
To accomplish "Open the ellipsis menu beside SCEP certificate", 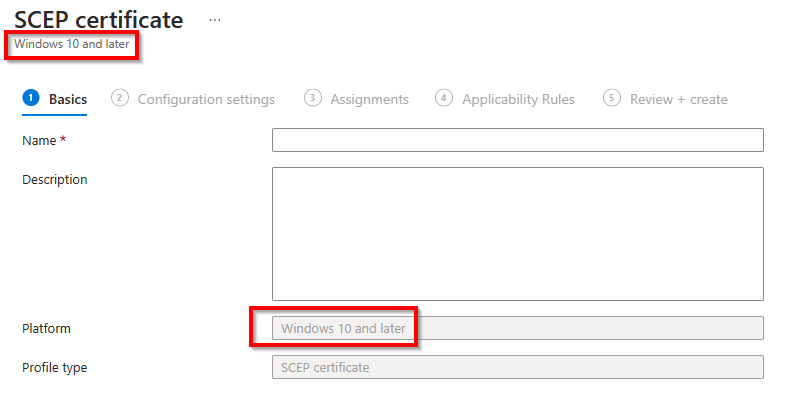I will [215, 21].
